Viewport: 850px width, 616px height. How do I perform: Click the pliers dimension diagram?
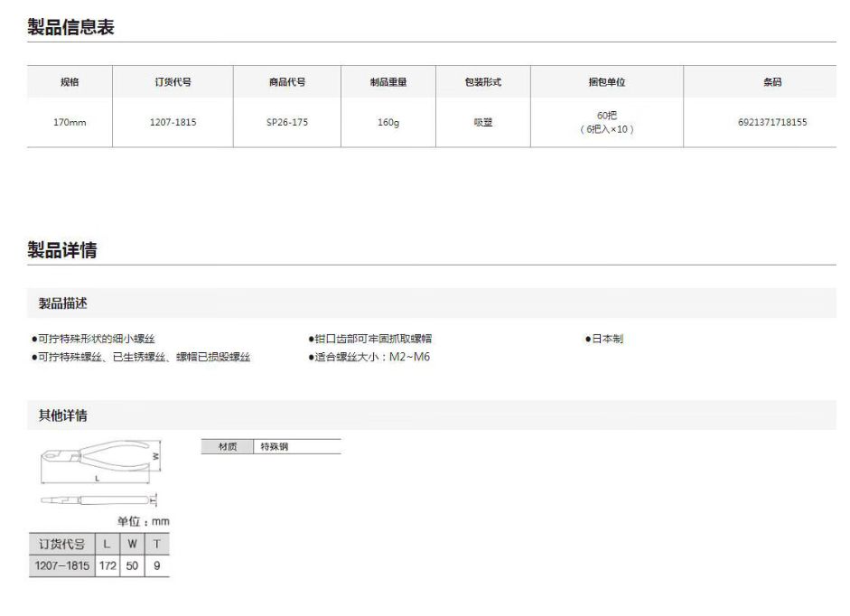click(98, 473)
